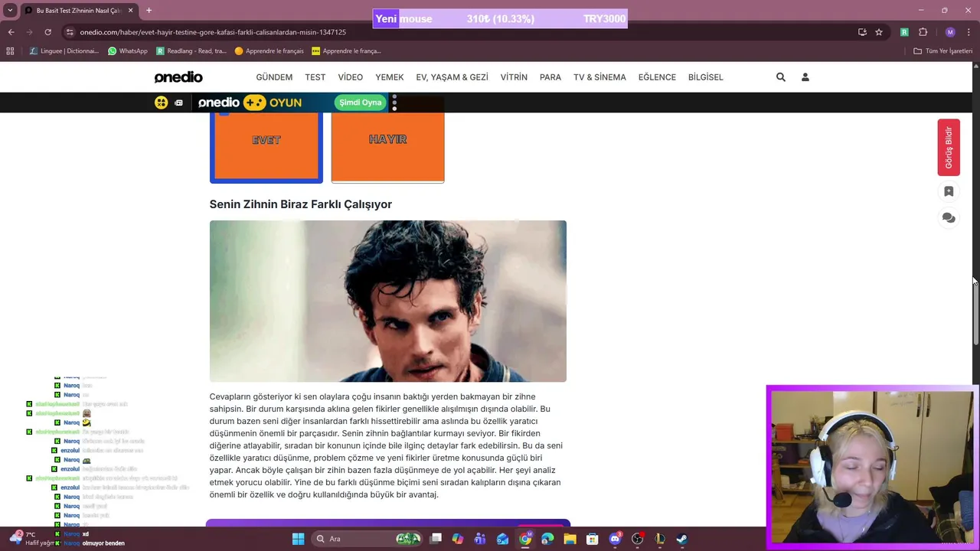Open the EĞLENCE section
This screenshot has width=980, height=551.
(657, 77)
